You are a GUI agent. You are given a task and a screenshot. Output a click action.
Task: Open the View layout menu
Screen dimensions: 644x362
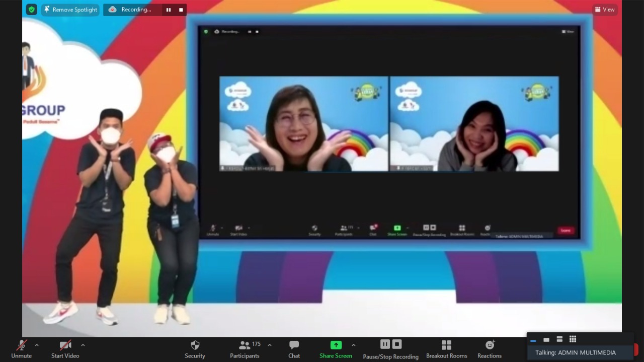(605, 10)
